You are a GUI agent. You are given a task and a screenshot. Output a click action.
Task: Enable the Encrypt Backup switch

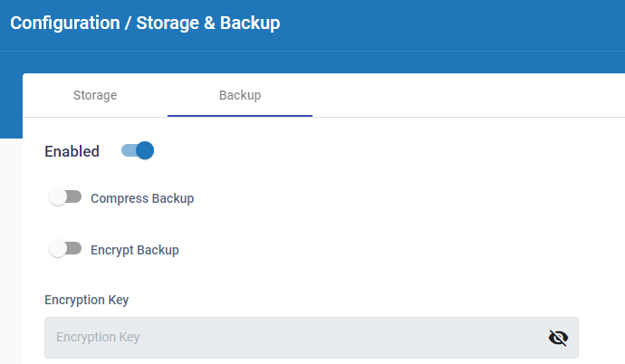coord(65,249)
